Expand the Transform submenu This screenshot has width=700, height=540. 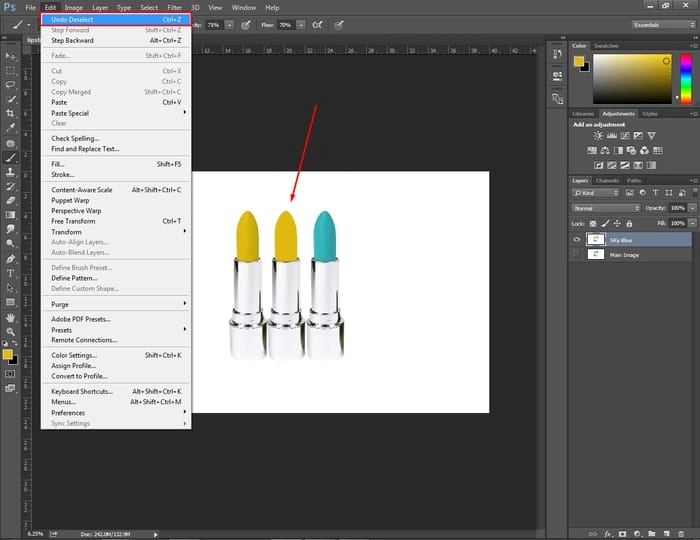[x=116, y=232]
